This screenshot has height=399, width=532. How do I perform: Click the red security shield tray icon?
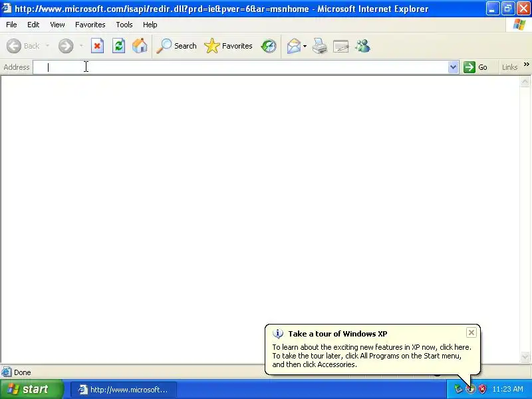pos(482,389)
